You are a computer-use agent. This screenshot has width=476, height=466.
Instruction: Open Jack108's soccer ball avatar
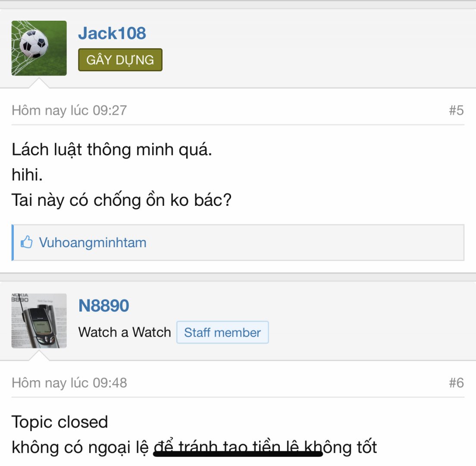point(39,48)
